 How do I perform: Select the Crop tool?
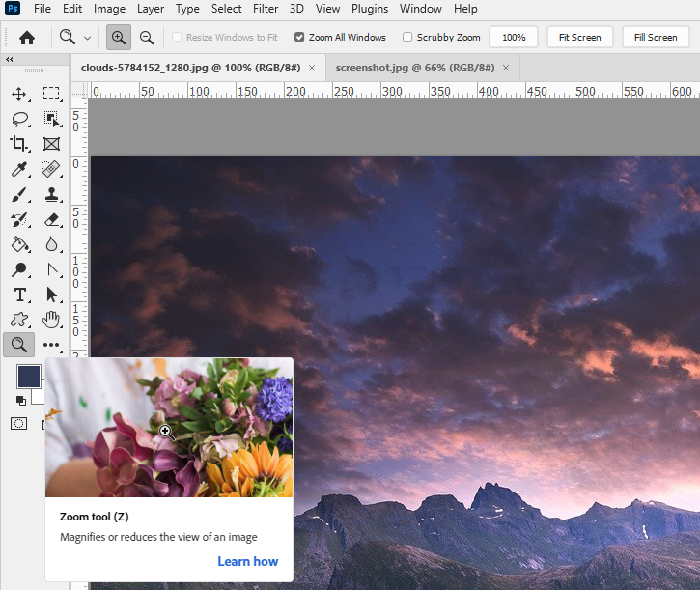click(18, 144)
